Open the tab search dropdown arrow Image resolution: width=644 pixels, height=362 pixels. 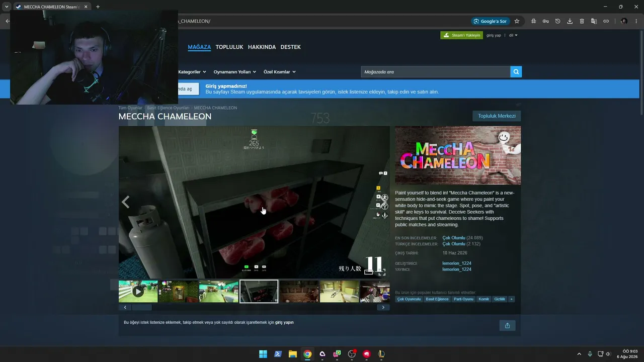point(7,7)
